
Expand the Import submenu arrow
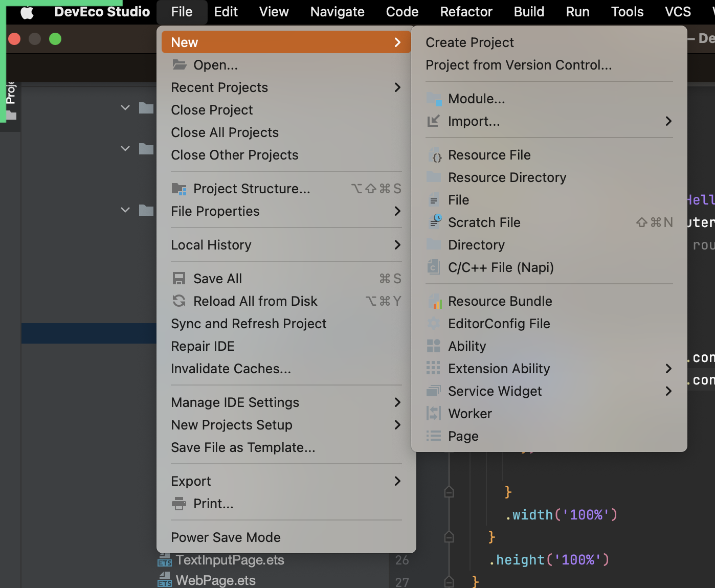coord(668,121)
